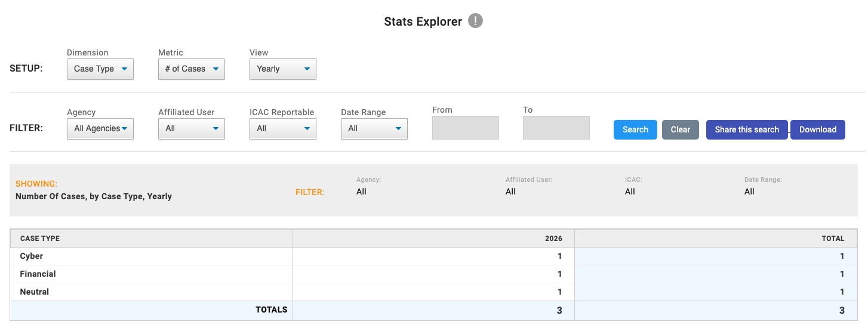Click the Agency: All value in the summary bar
Viewport: 868px width, 331px height.
(x=361, y=192)
